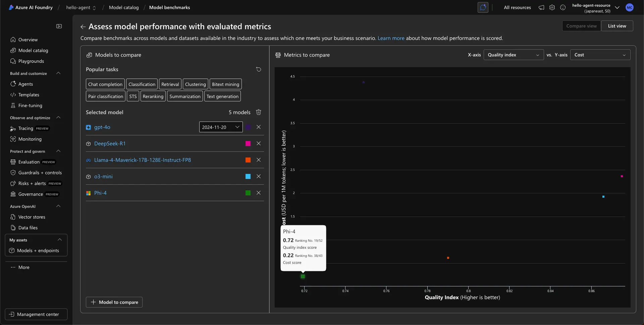Select the Classification task

coord(142,84)
